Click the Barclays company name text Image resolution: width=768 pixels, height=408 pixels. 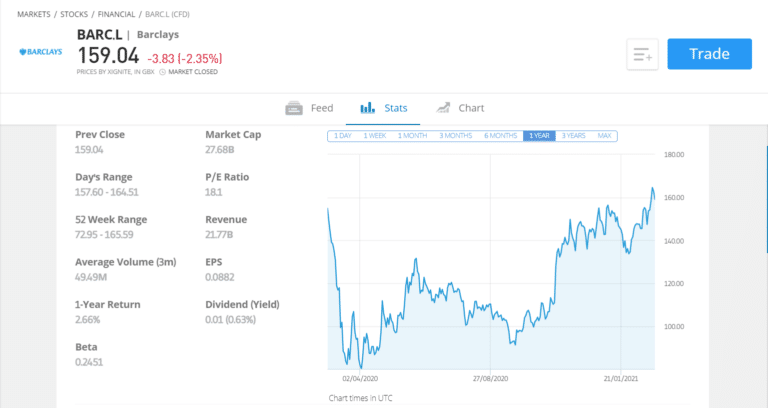point(158,35)
